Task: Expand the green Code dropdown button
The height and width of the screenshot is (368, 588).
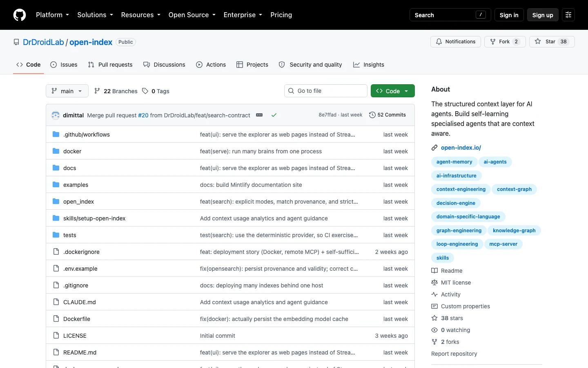Action: click(393, 91)
